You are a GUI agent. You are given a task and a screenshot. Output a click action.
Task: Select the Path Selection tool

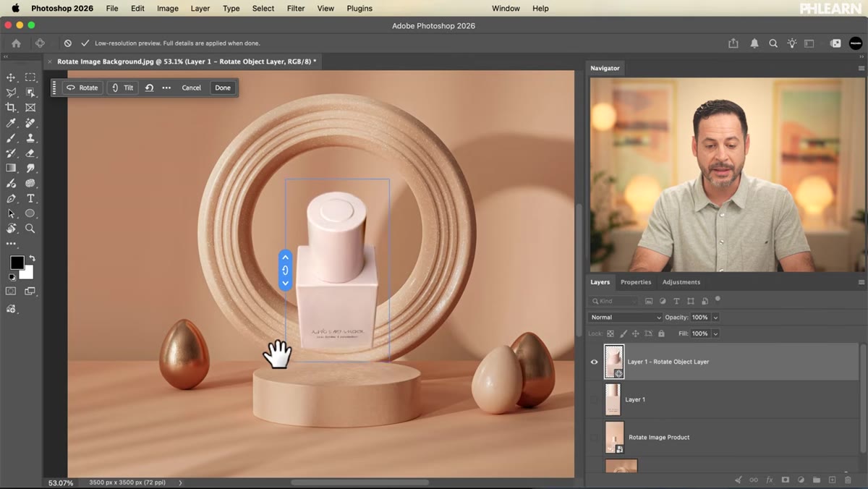(11, 213)
